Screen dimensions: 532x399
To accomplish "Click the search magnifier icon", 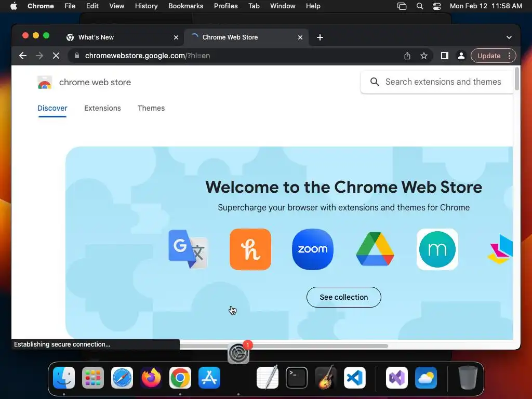I will click(375, 82).
